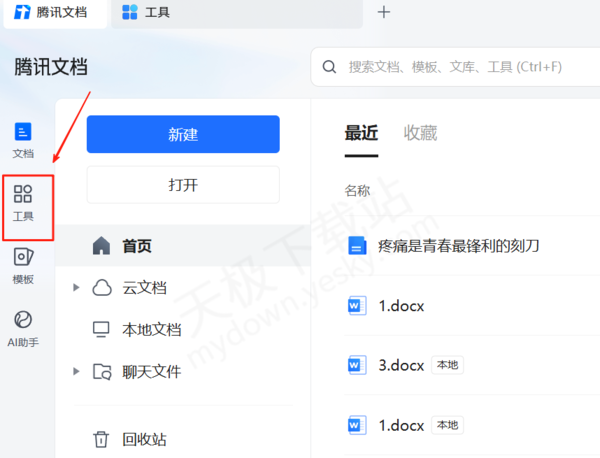Click the 打开 button
600x458 pixels.
tap(183, 185)
